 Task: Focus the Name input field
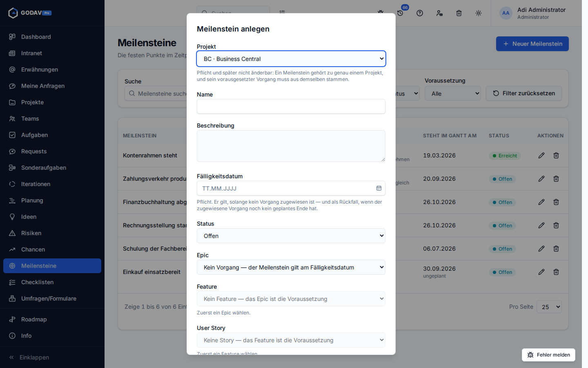291,106
